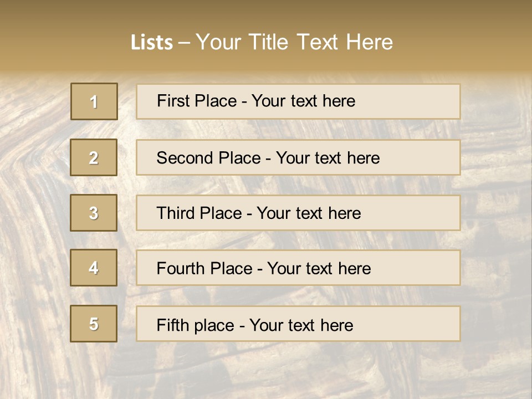This screenshot has height=399, width=532.
Task: Click Your Title Text Here in heading
Action: tap(294, 42)
